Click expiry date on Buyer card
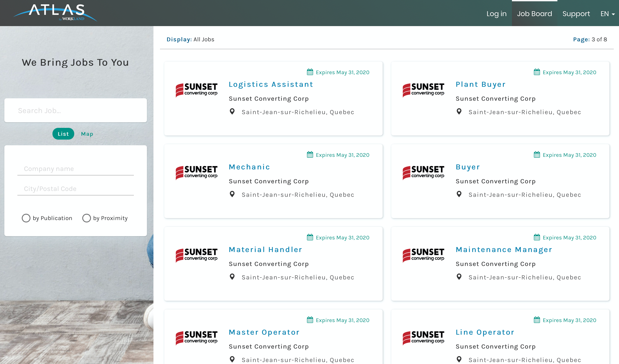 (x=569, y=155)
